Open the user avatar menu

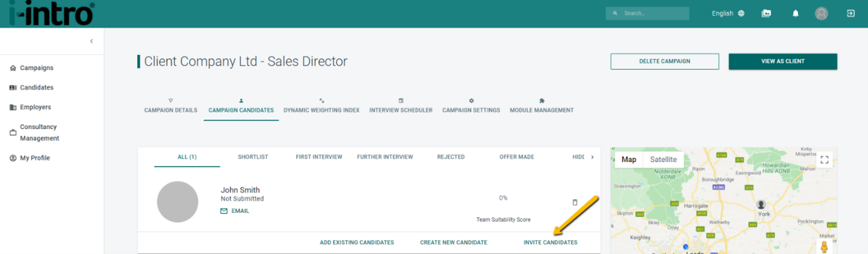click(x=821, y=13)
